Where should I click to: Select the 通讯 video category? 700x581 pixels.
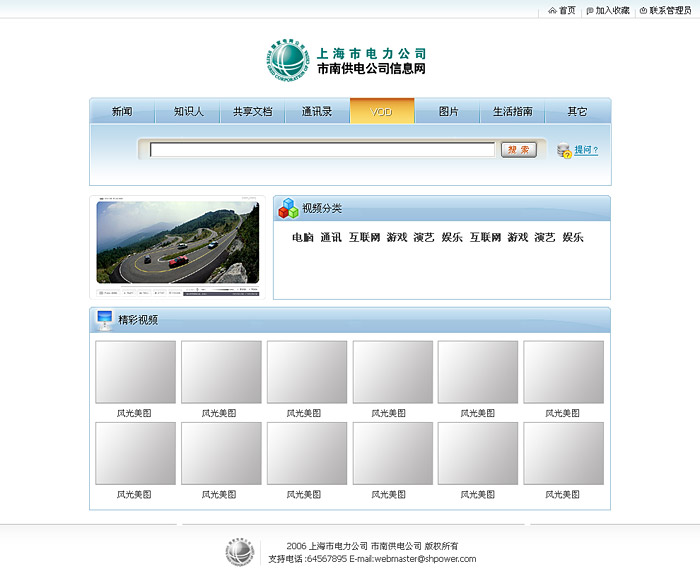pyautogui.click(x=331, y=237)
